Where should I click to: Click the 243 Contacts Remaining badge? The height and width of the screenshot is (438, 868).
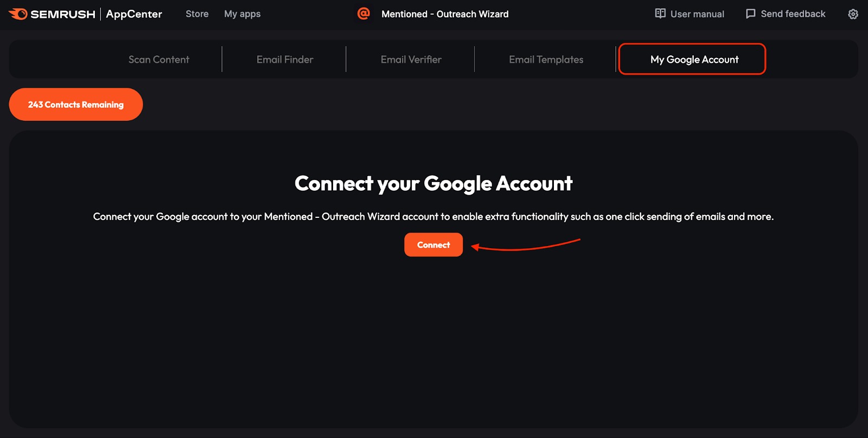point(75,104)
